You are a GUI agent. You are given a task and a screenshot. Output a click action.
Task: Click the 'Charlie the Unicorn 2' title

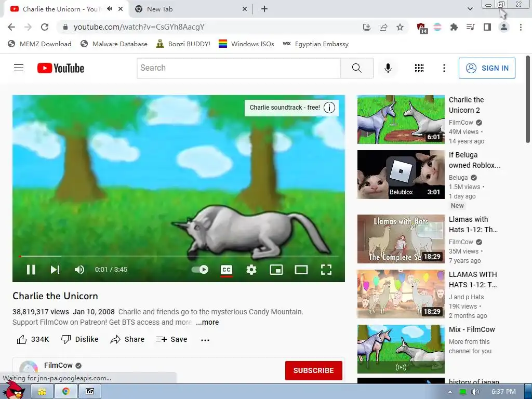[466, 105]
